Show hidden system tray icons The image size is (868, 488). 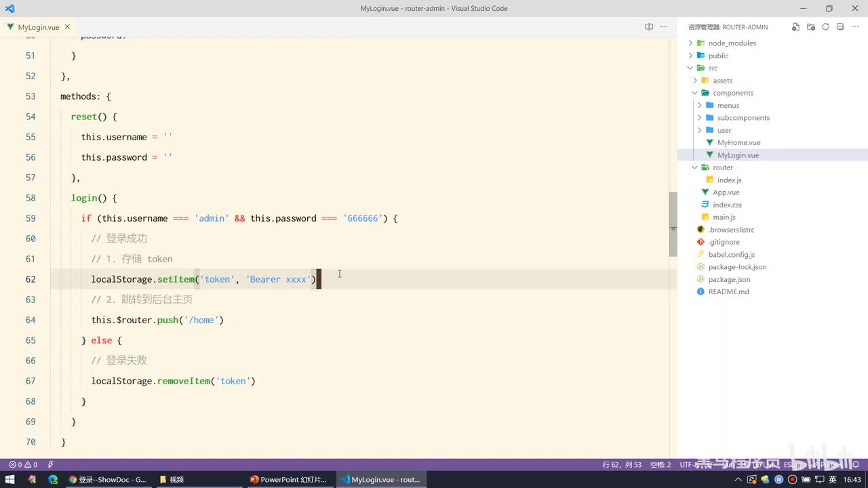(x=738, y=479)
